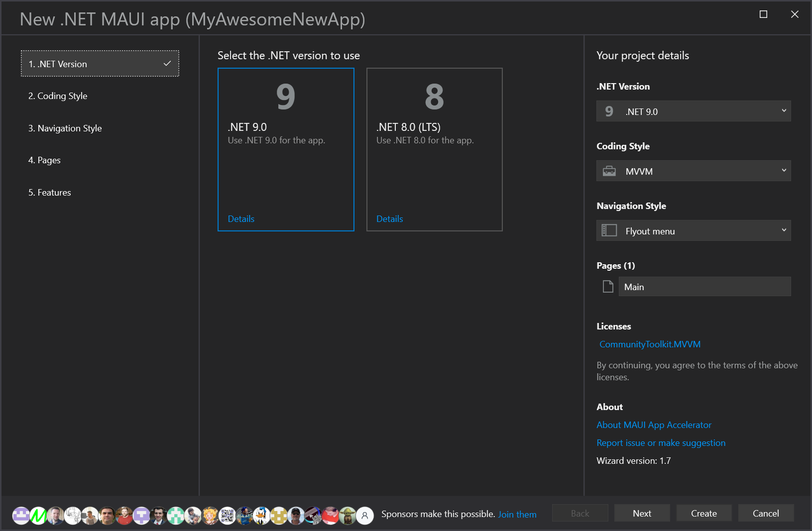
Task: Click the green identicon sponsor avatar
Action: pyautogui.click(x=176, y=516)
